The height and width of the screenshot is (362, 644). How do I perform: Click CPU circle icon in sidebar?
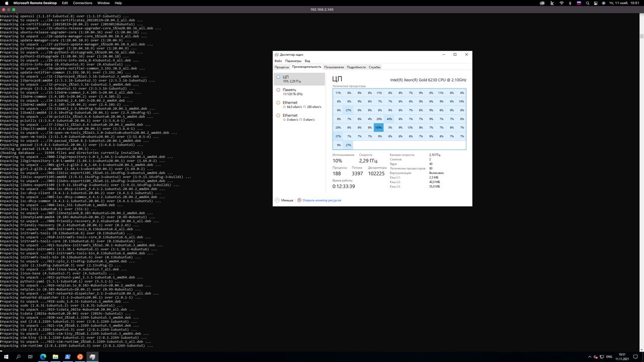tap(278, 77)
